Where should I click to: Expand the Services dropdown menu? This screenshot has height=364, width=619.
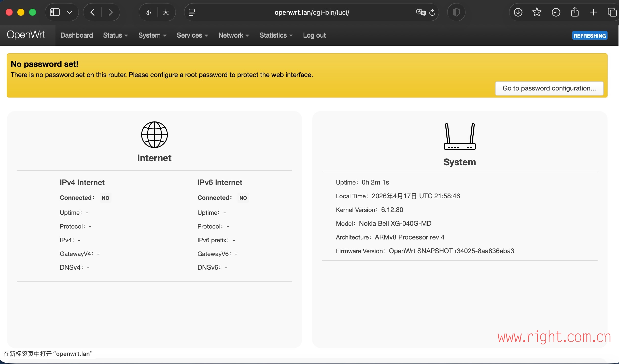192,35
